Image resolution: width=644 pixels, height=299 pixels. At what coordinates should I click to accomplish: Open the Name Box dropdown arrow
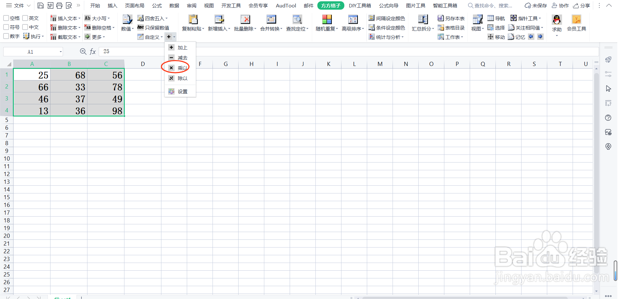click(x=60, y=52)
